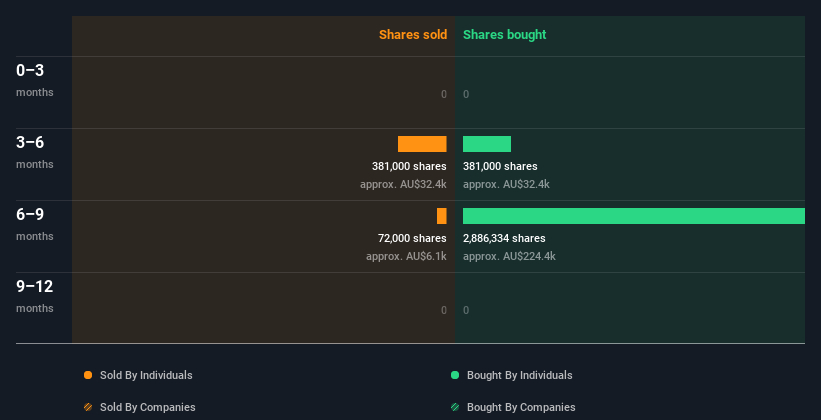This screenshot has width=821, height=420.
Task: Select the Sold By Companies legend label
Action: click(148, 407)
